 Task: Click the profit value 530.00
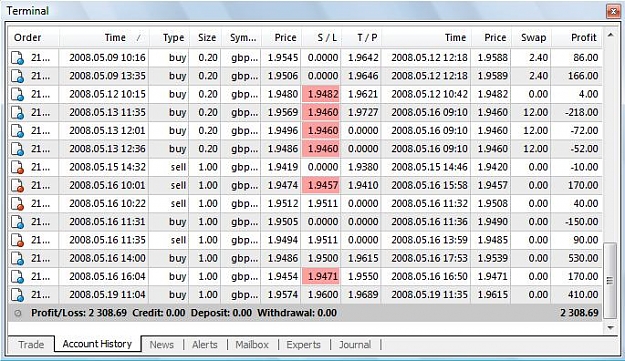(x=583, y=258)
